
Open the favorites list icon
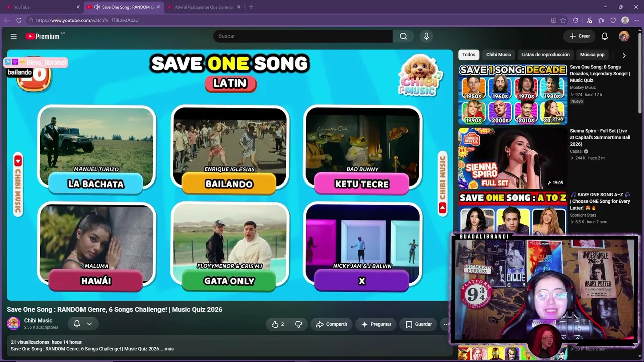point(601,20)
